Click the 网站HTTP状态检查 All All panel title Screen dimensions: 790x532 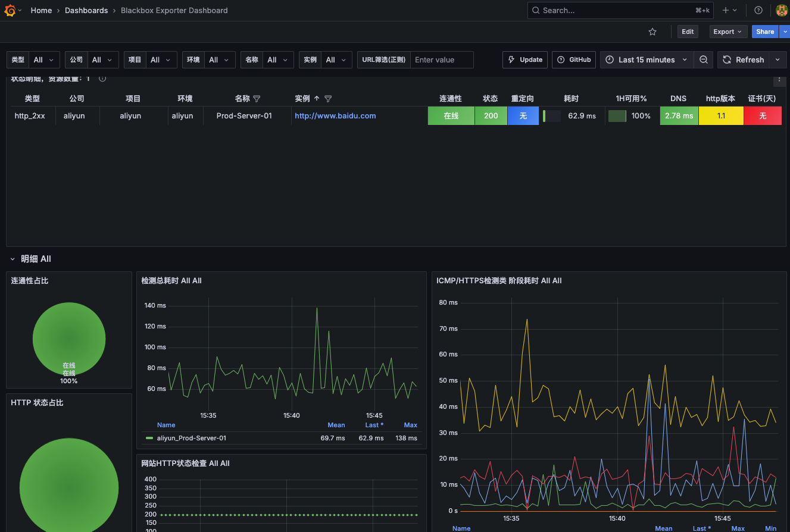[185, 463]
